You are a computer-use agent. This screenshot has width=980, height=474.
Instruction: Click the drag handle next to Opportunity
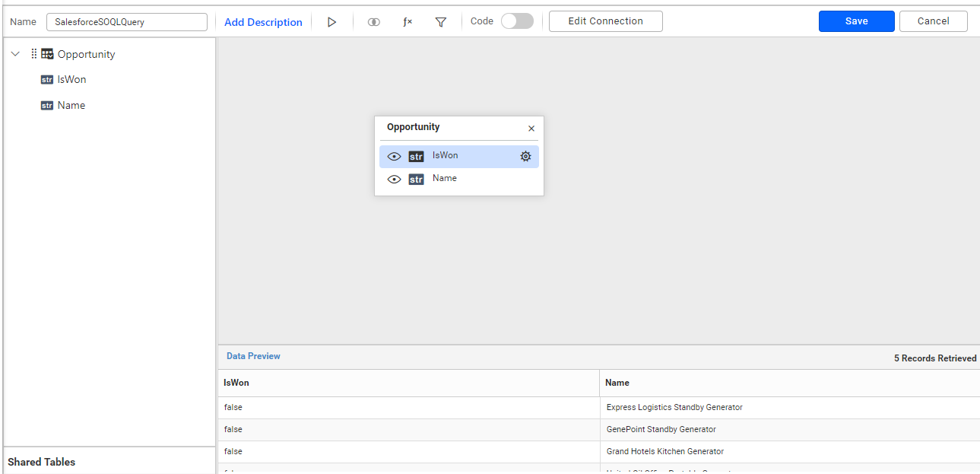(33, 53)
